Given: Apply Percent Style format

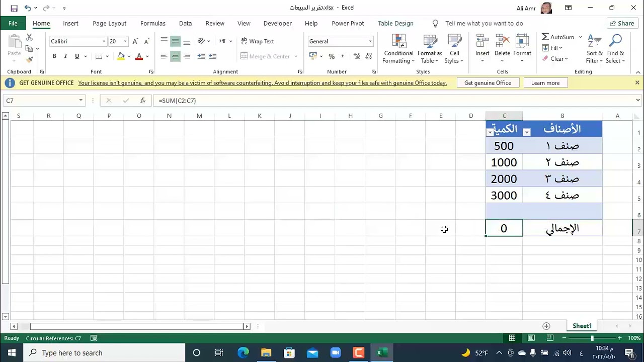Looking at the screenshot, I should 332,56.
